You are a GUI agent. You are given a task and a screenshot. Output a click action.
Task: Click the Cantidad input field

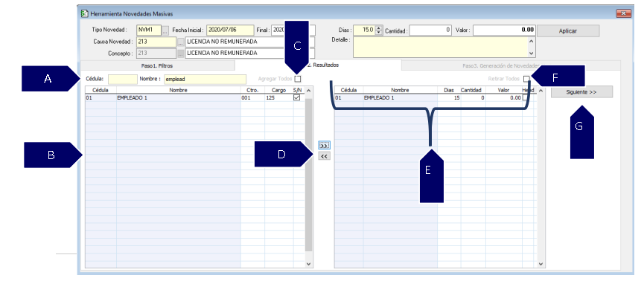click(430, 30)
